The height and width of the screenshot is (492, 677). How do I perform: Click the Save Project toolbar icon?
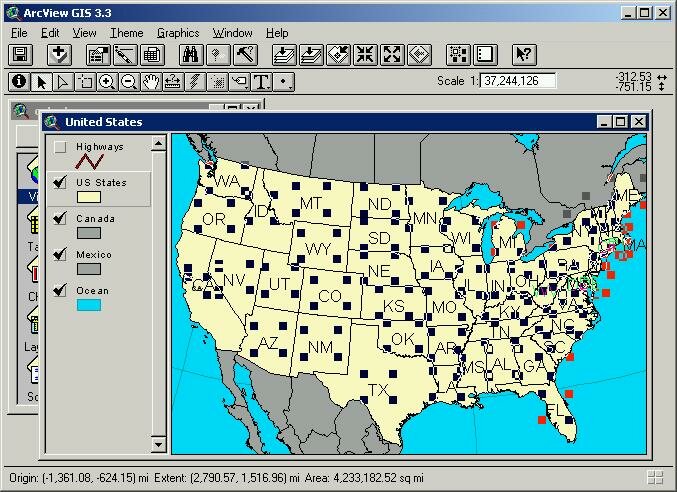20,55
